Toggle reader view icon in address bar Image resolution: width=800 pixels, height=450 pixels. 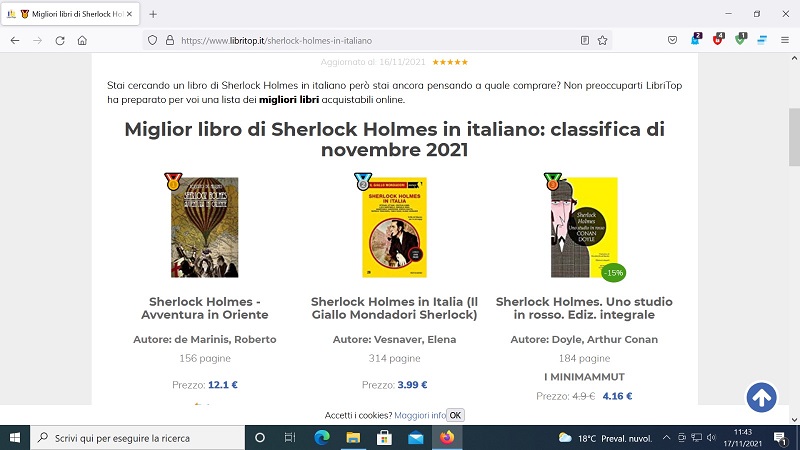coord(585,40)
